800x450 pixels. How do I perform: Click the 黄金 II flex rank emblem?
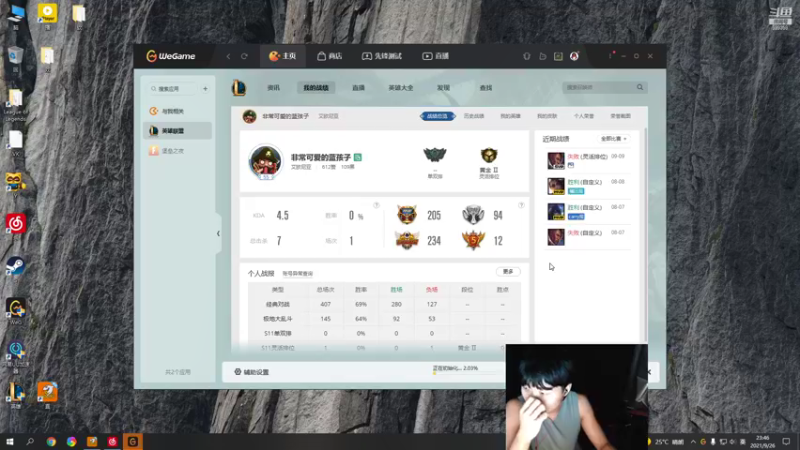pyautogui.click(x=489, y=155)
